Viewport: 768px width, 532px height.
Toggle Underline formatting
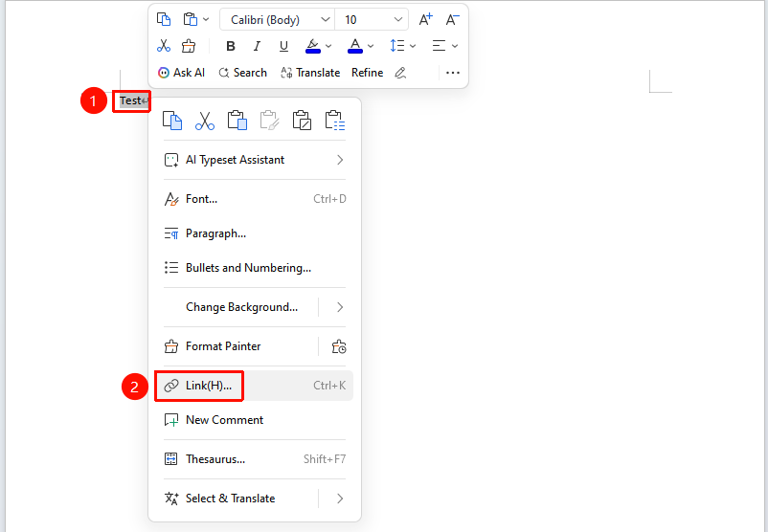283,46
